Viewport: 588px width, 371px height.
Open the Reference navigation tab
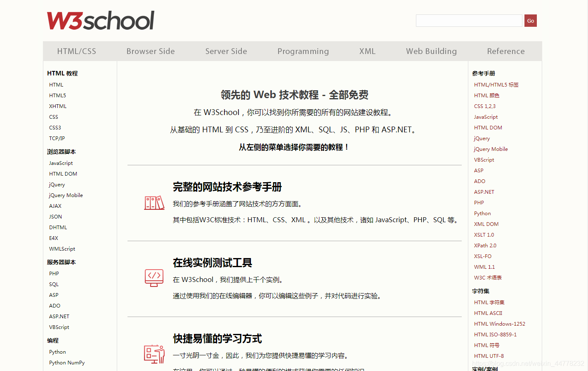(x=506, y=51)
